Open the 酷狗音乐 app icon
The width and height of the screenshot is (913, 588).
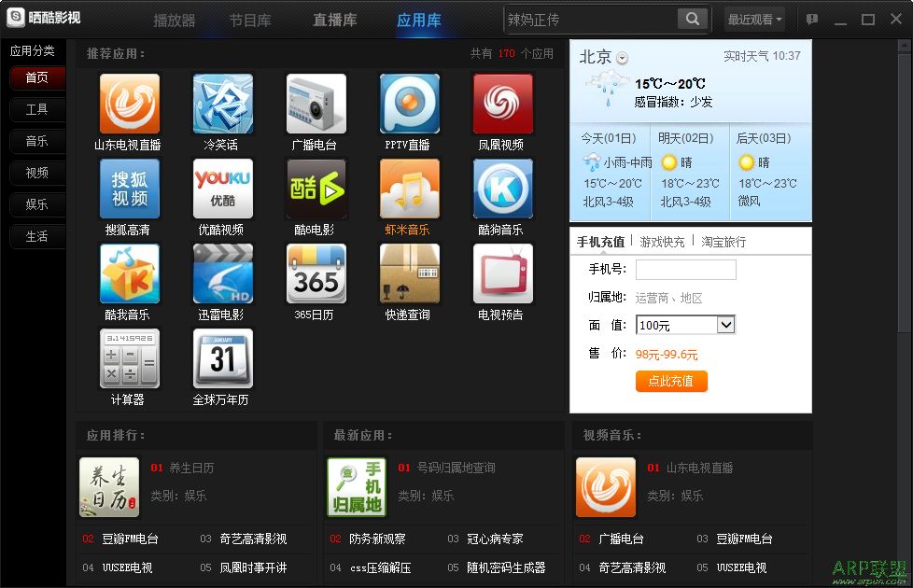(502, 189)
